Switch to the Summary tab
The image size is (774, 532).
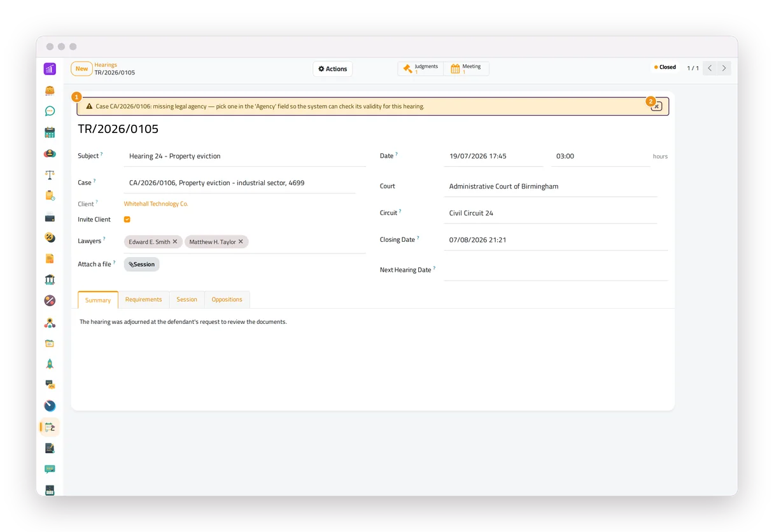point(98,300)
